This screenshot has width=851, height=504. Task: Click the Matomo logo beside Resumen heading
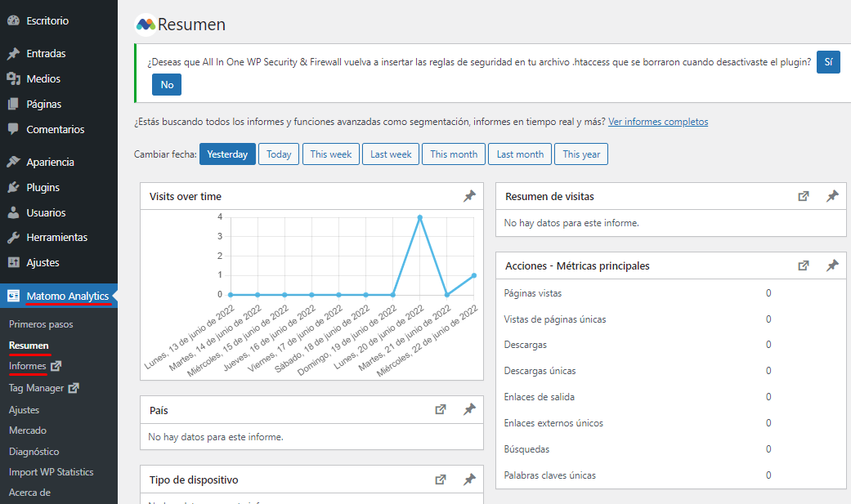click(x=146, y=25)
